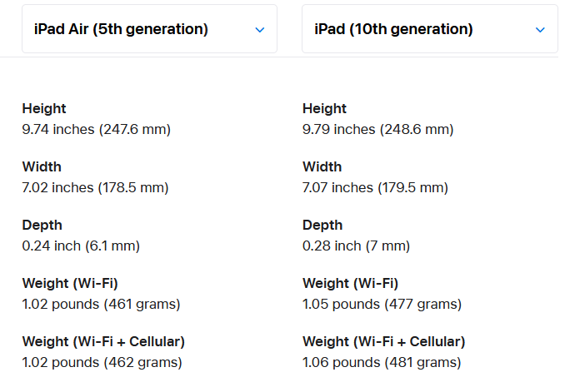Select the 1.02 pounds (462 grams) cellular weight

(102, 362)
